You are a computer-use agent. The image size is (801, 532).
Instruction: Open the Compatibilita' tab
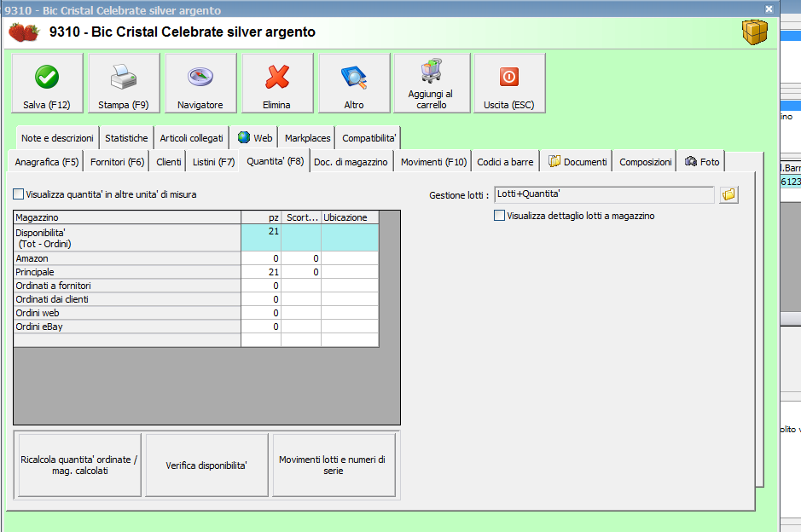tap(369, 138)
